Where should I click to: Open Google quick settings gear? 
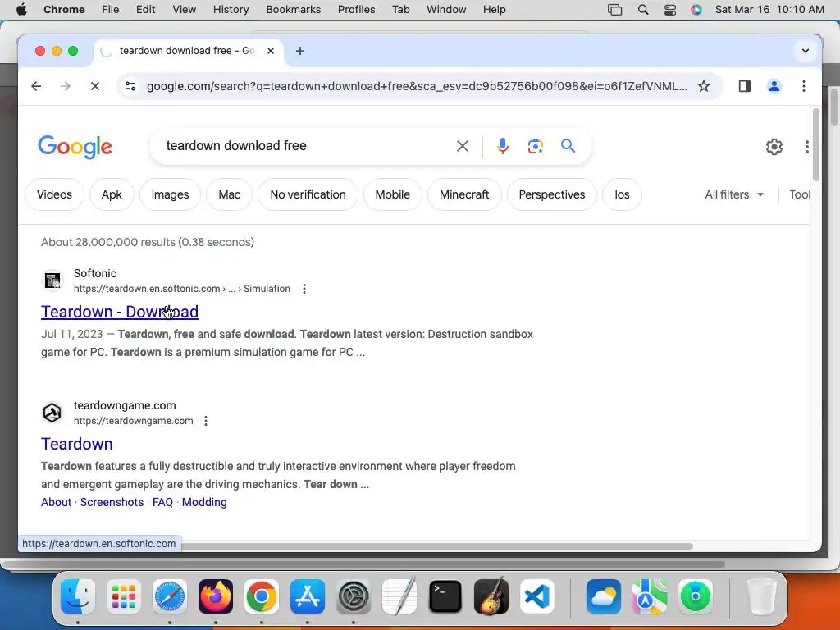tap(774, 146)
